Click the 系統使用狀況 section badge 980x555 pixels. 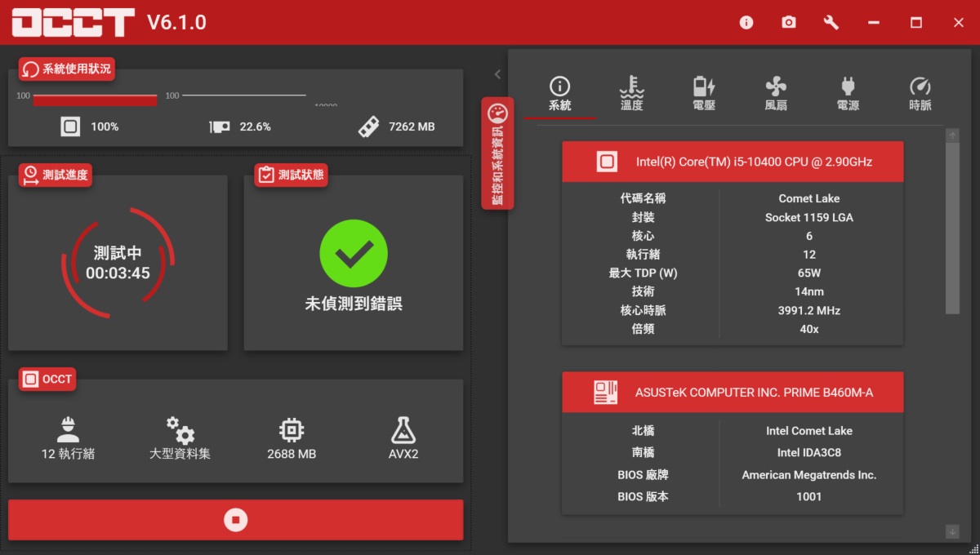[x=66, y=69]
